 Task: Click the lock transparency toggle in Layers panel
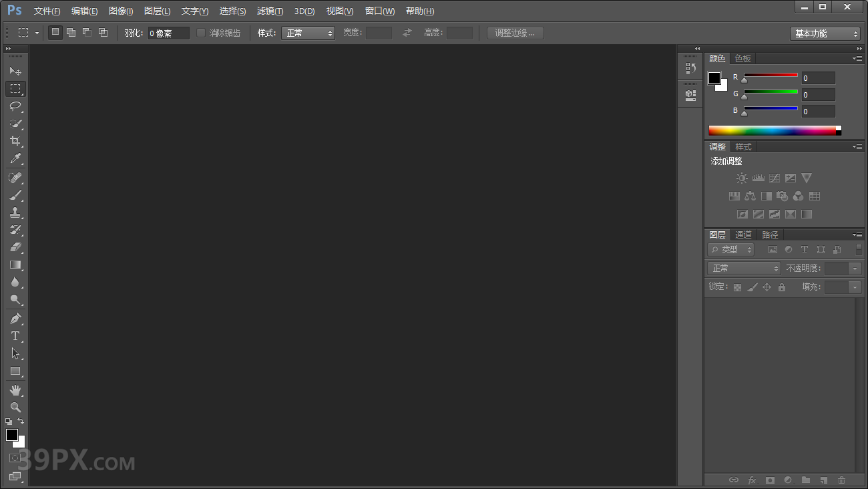click(x=737, y=286)
